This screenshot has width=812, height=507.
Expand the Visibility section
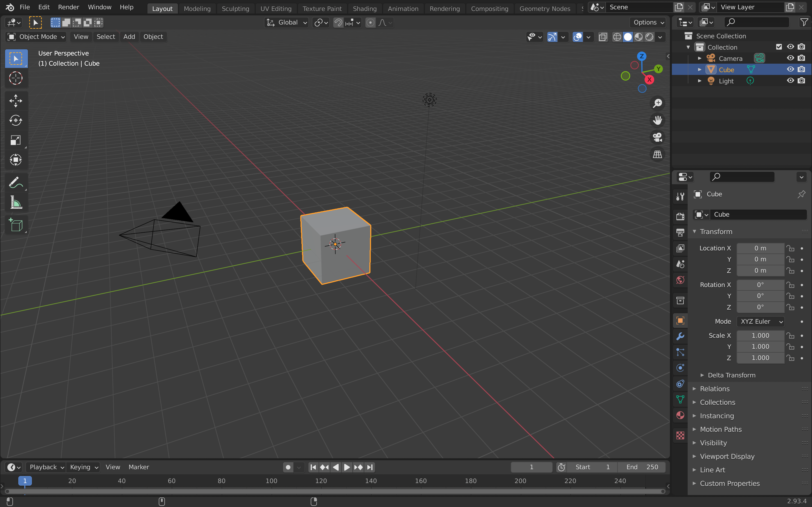713,442
